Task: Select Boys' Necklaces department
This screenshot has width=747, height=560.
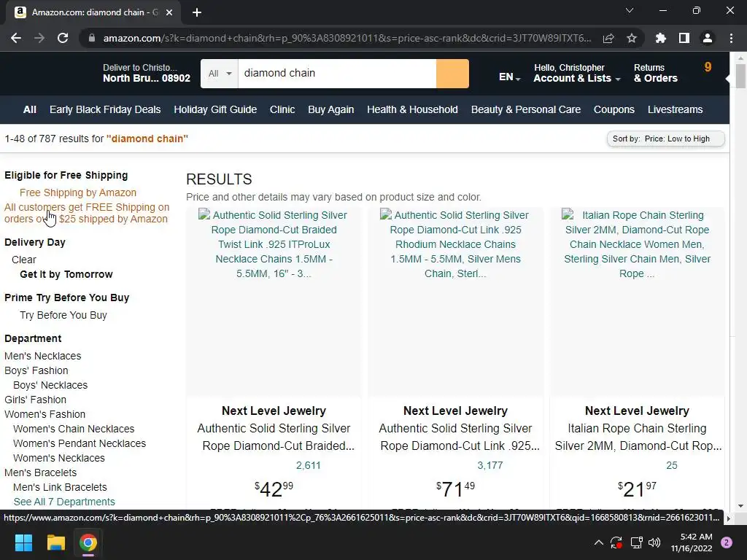Action: (x=50, y=385)
